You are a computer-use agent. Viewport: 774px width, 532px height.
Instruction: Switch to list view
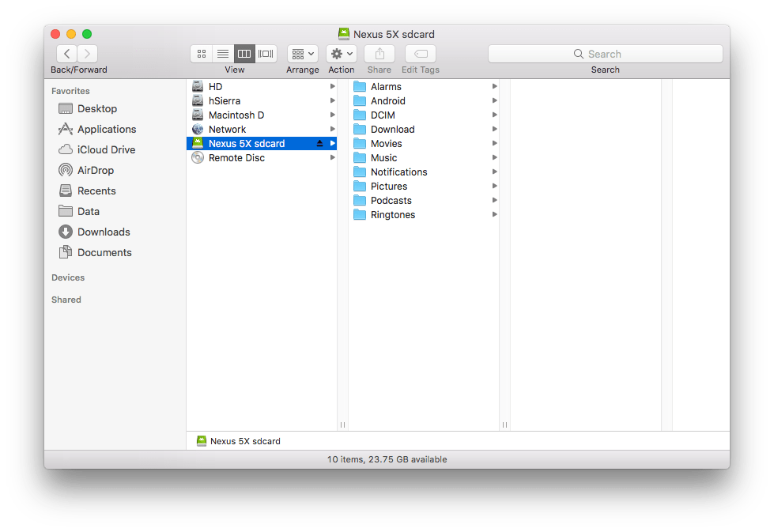tap(223, 53)
